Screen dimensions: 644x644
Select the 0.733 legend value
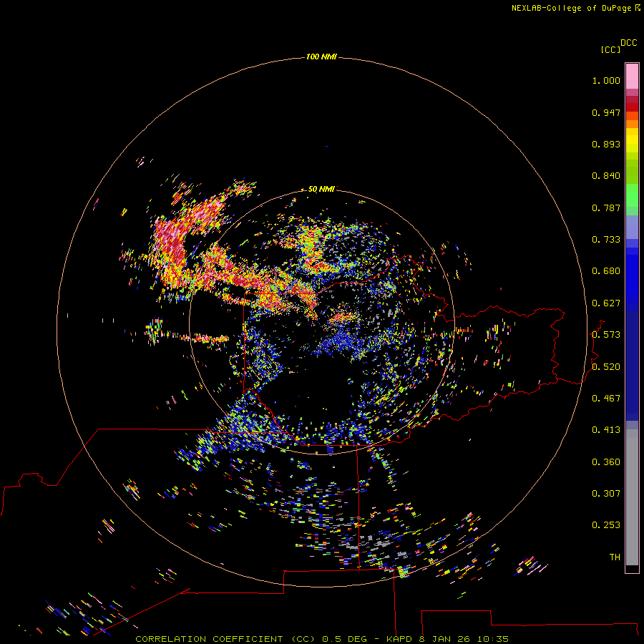click(606, 240)
